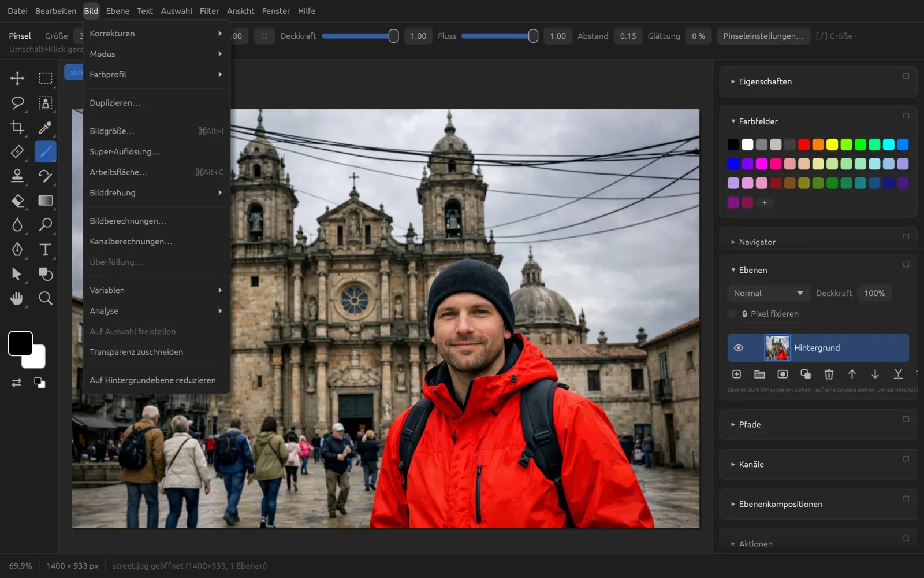Select the Pen tool

(17, 249)
